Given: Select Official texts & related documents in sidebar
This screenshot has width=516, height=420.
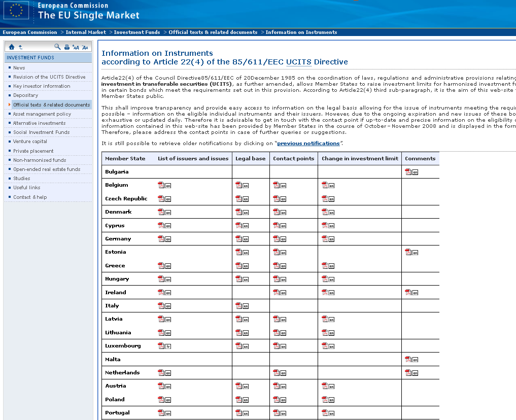Looking at the screenshot, I should pyautogui.click(x=52, y=105).
